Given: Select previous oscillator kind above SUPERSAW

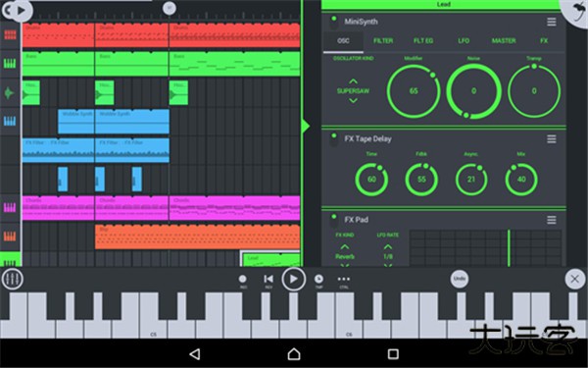Looking at the screenshot, I should pos(353,81).
